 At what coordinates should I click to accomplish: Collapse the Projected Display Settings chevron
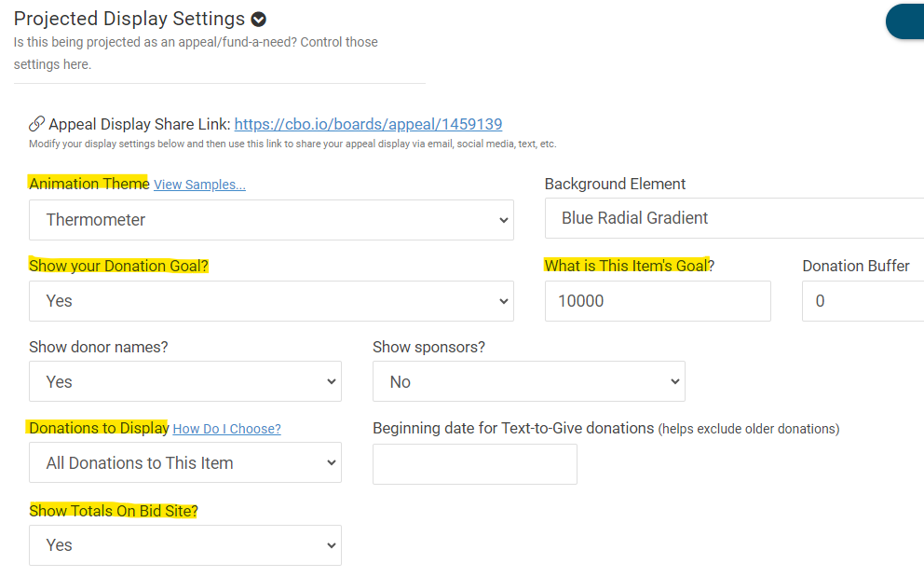click(259, 20)
